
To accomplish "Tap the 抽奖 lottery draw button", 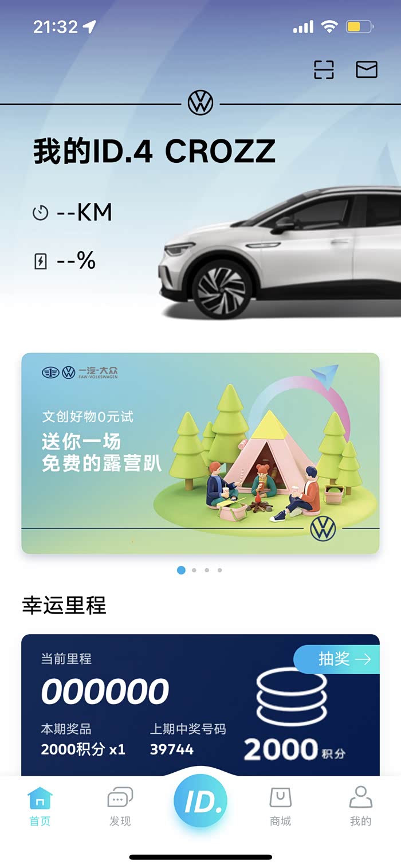I will [337, 659].
